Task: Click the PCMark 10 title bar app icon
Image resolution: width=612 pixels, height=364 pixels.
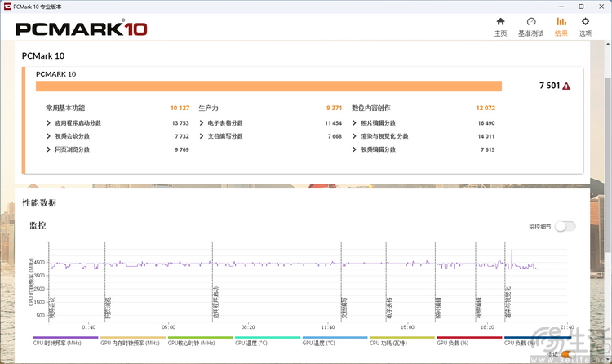Action: coord(7,7)
